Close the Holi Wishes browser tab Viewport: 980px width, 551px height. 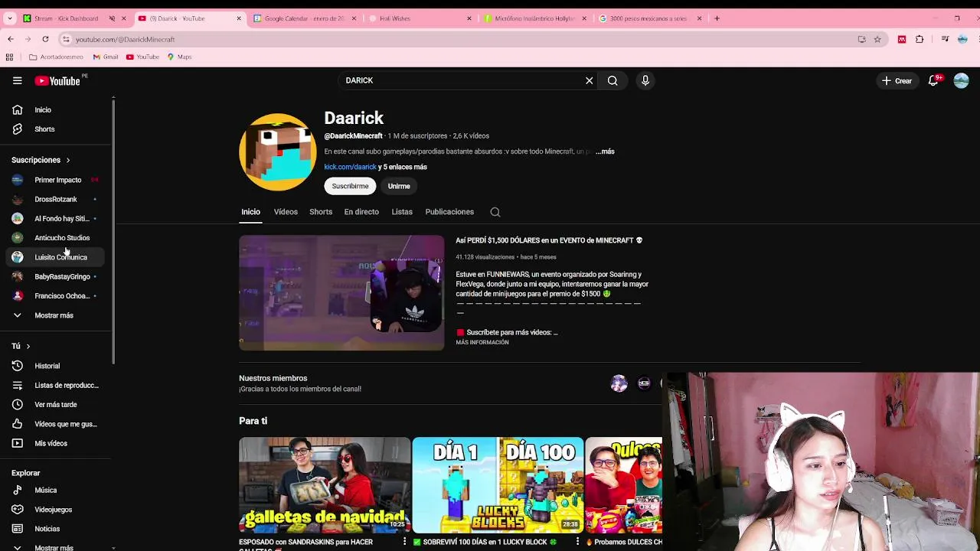pos(469,18)
